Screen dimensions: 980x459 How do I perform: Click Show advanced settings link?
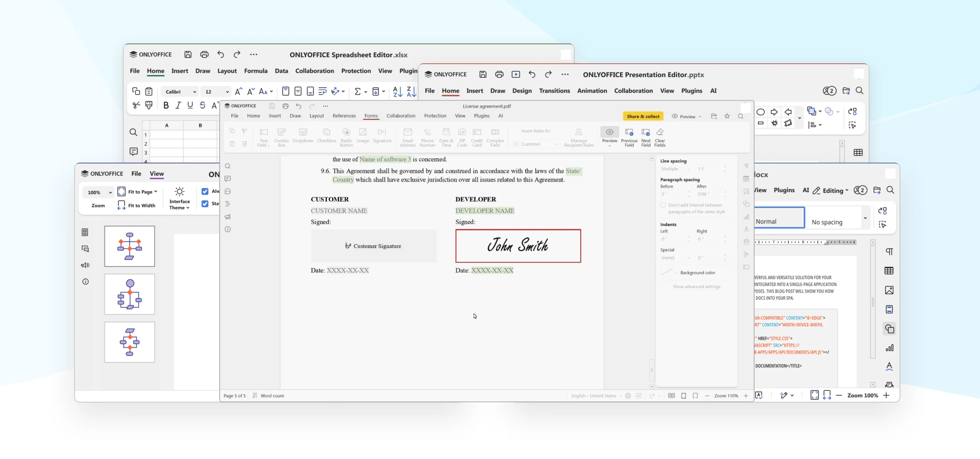(x=696, y=287)
